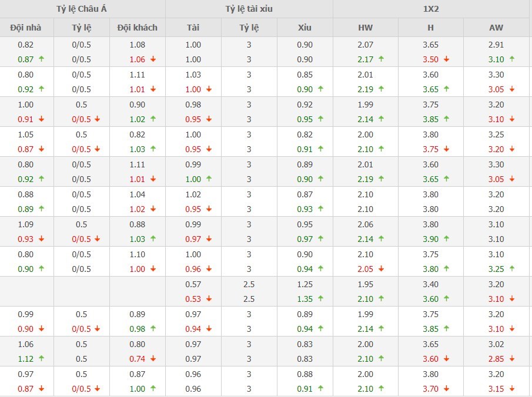Click the 2.07 home win odds value
Image resolution: width=532 pixels, height=397 pixels.
pyautogui.click(x=365, y=45)
